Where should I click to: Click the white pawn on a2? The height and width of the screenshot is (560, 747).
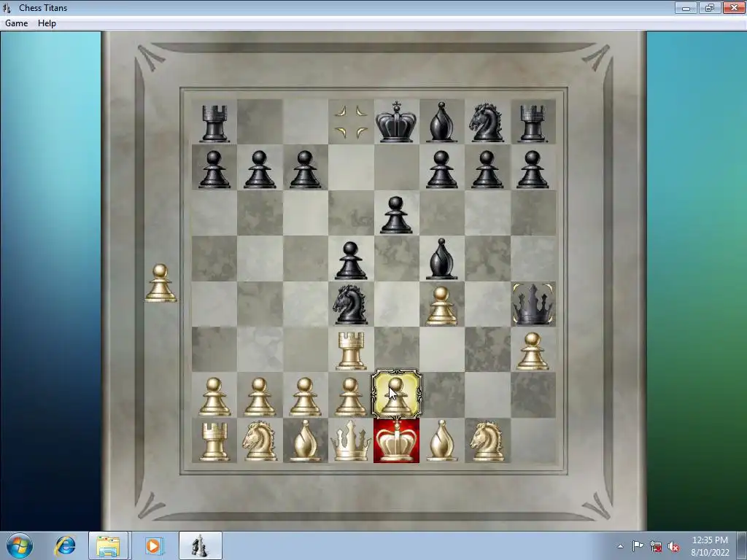tap(214, 397)
